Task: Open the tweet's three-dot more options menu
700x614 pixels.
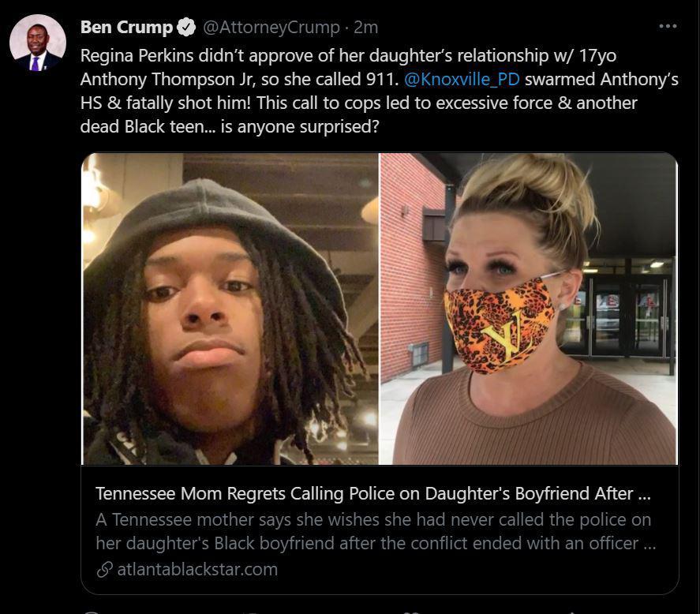Action: [x=668, y=26]
